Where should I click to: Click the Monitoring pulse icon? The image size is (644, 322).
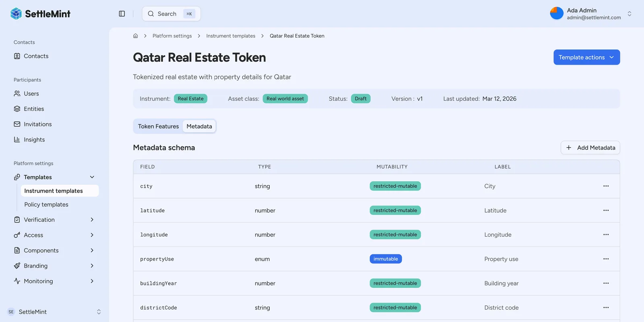pos(17,281)
